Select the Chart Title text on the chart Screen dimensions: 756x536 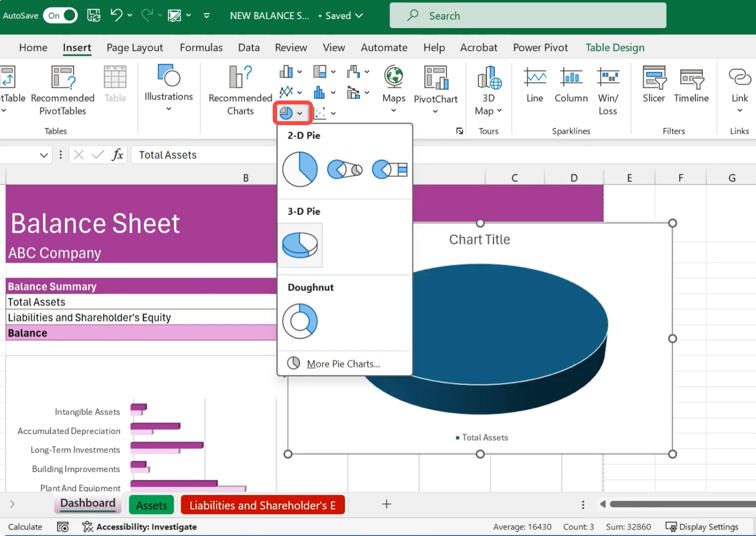[479, 239]
